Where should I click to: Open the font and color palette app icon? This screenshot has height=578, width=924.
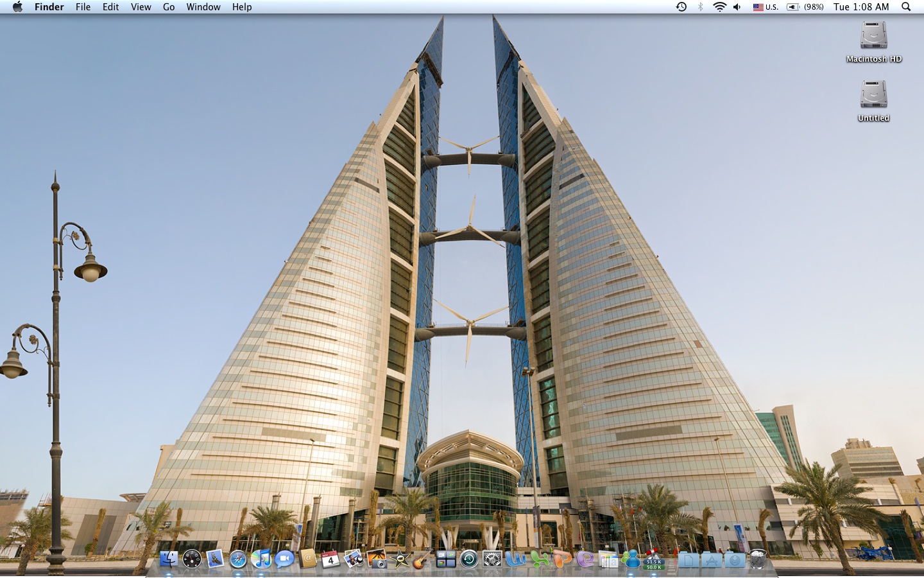point(608,559)
